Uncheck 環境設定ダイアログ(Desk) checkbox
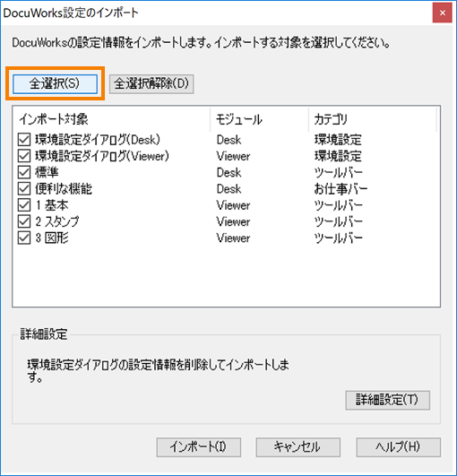Screen dimensions: 457x476 [x=24, y=140]
